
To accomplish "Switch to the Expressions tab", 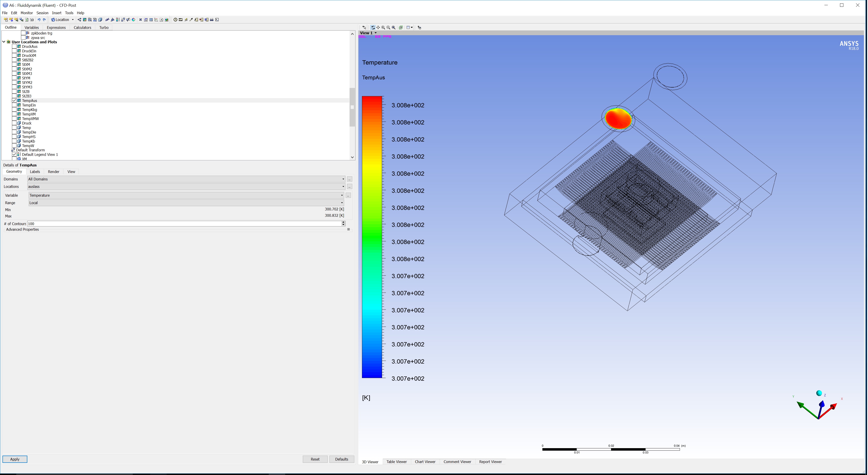I will point(56,28).
